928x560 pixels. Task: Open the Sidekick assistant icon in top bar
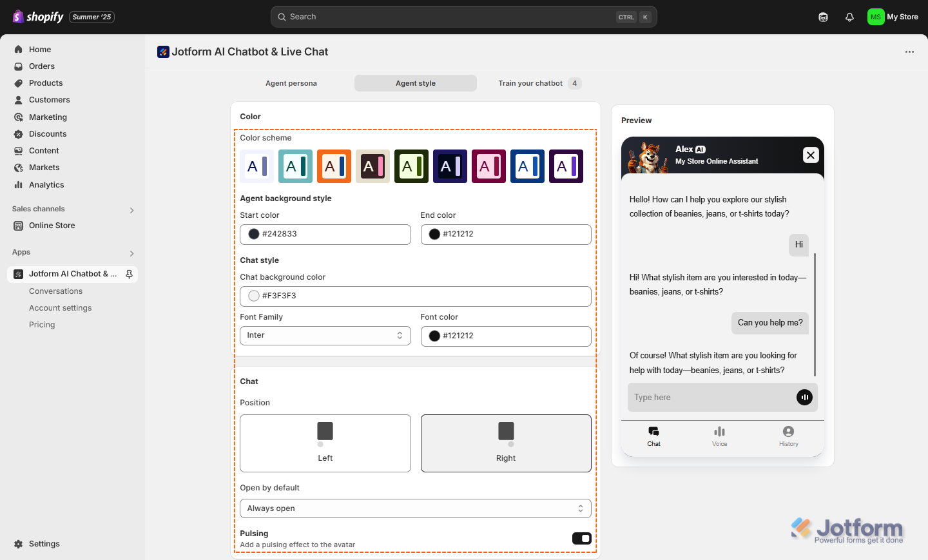coord(823,17)
